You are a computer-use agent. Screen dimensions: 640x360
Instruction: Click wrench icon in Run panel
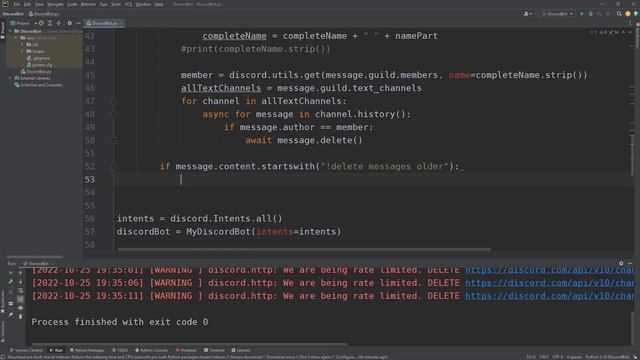pos(11,282)
